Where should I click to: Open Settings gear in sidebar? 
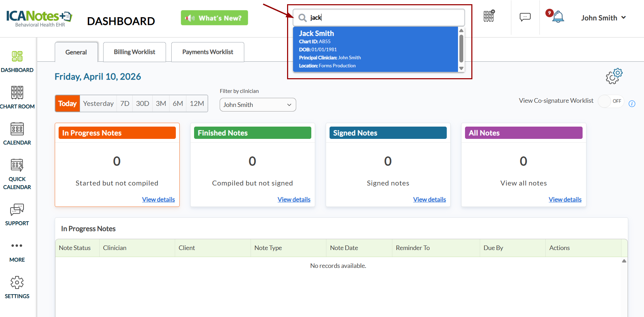[17, 283]
